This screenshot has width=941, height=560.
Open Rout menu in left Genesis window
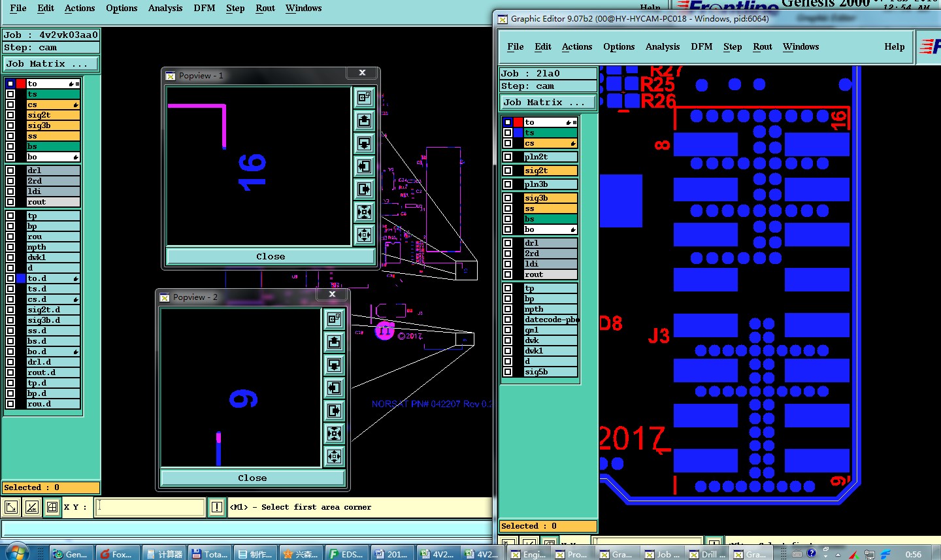pyautogui.click(x=265, y=8)
